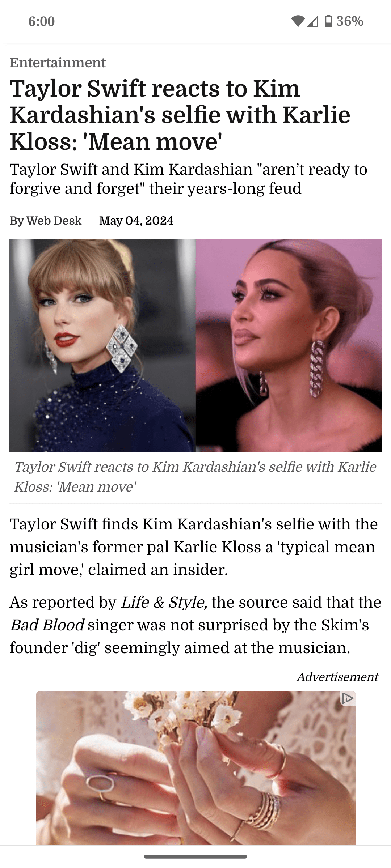Tap the subheading about years-long feud
The height and width of the screenshot is (868, 391).
(189, 179)
